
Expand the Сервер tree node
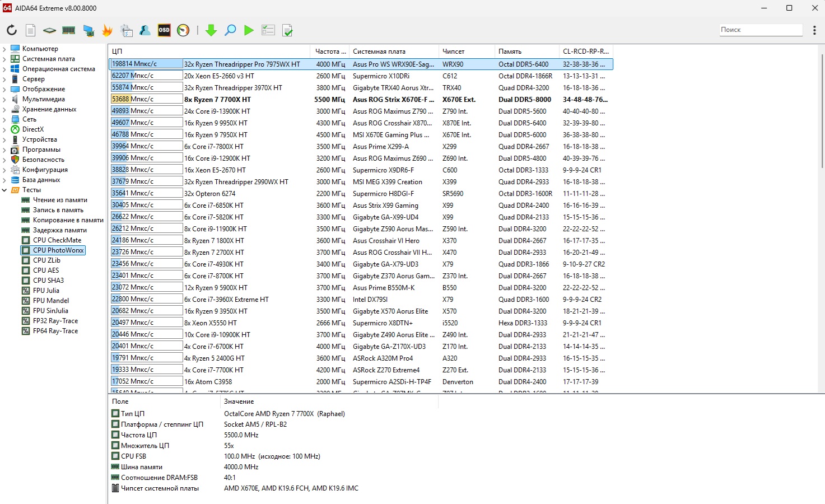point(4,79)
